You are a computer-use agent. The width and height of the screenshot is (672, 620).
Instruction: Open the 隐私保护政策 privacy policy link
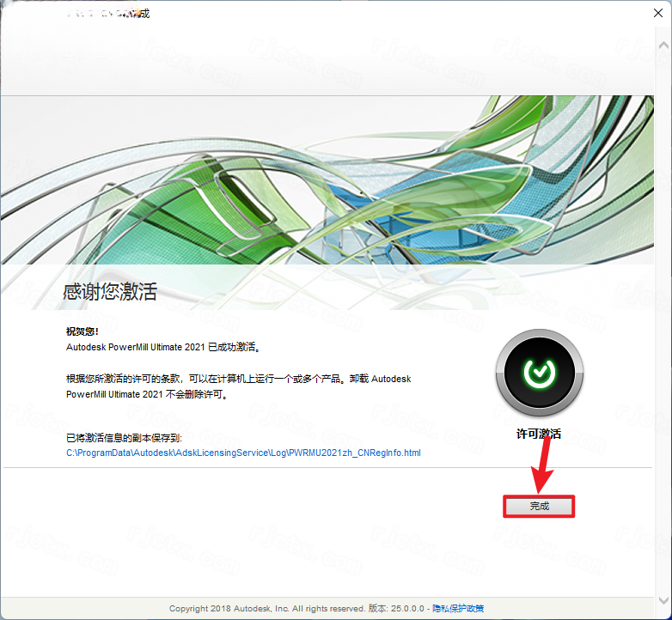coord(458,608)
